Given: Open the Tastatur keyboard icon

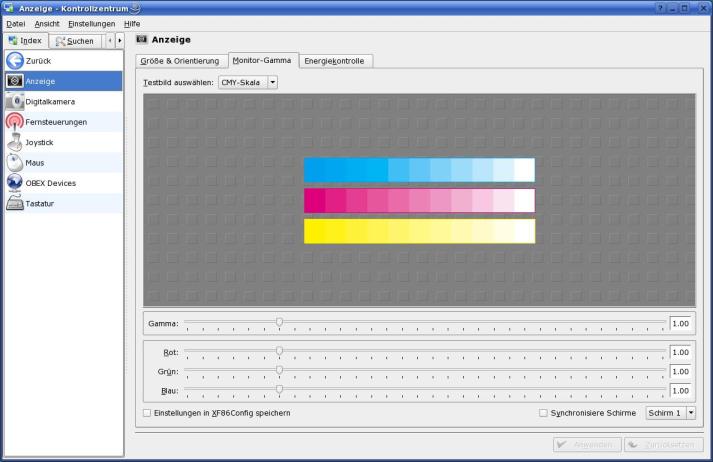Looking at the screenshot, I should [15, 204].
